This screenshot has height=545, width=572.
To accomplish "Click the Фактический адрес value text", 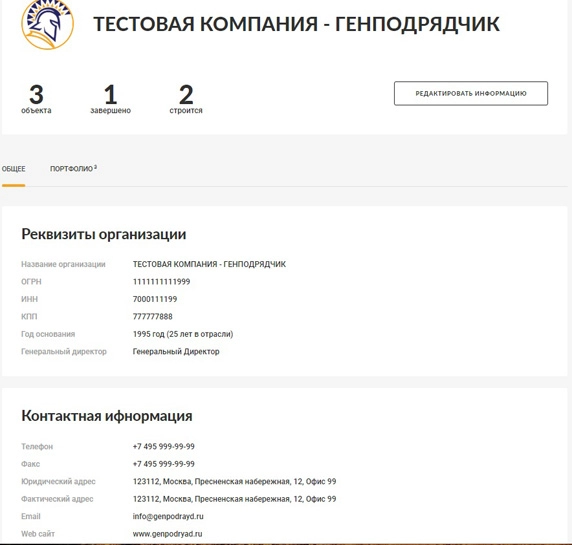I will [234, 499].
